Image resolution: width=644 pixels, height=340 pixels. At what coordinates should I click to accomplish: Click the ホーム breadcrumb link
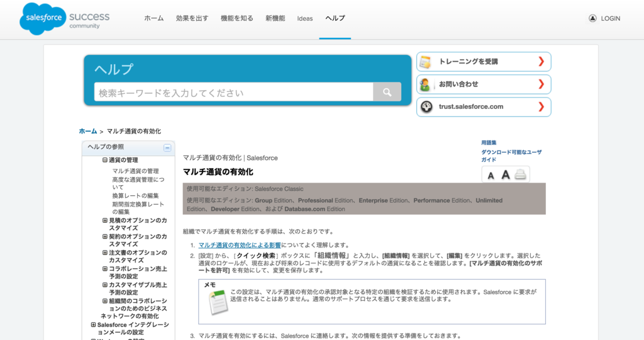tap(88, 131)
